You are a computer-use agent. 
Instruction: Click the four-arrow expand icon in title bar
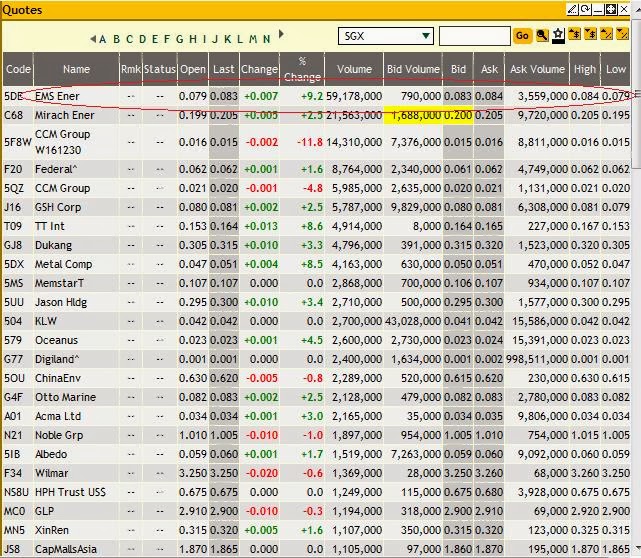(x=611, y=9)
